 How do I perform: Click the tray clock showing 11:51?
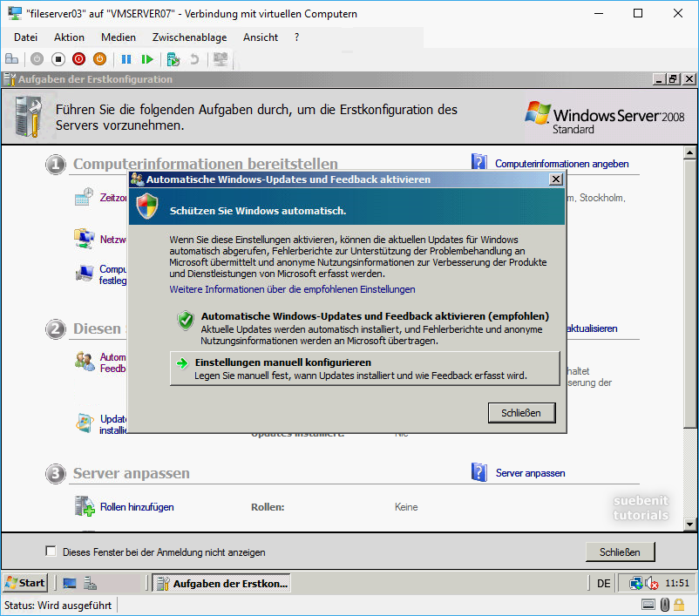[677, 583]
